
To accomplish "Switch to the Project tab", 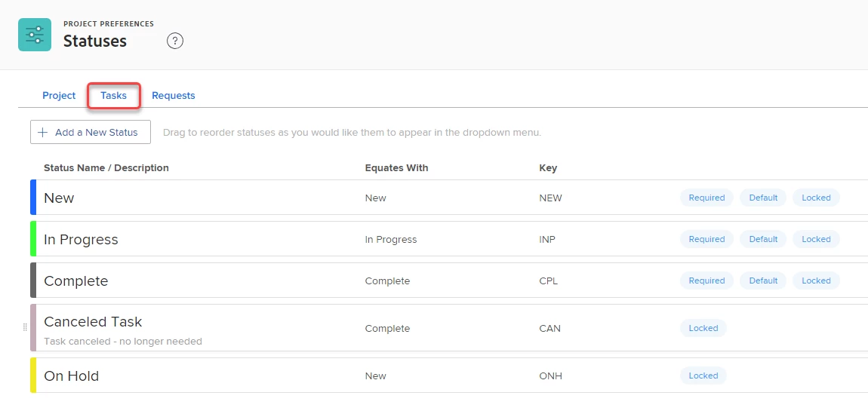I will 59,96.
